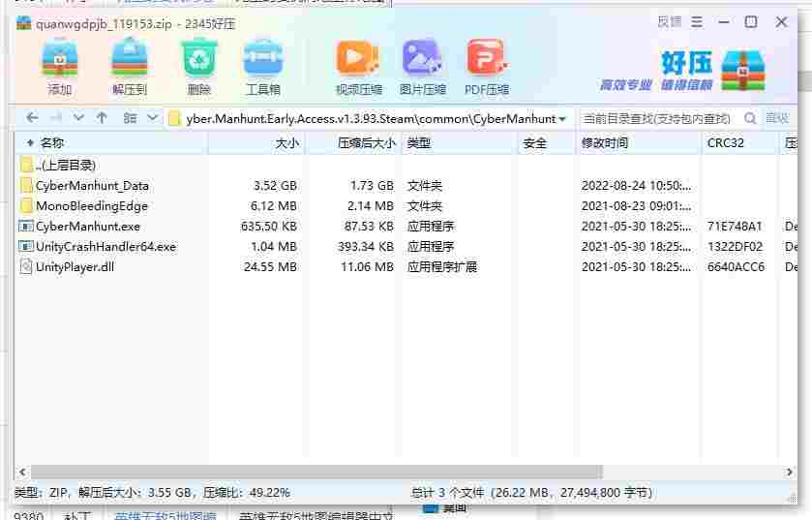Sort by 压缩后大小 column header

tap(354, 142)
